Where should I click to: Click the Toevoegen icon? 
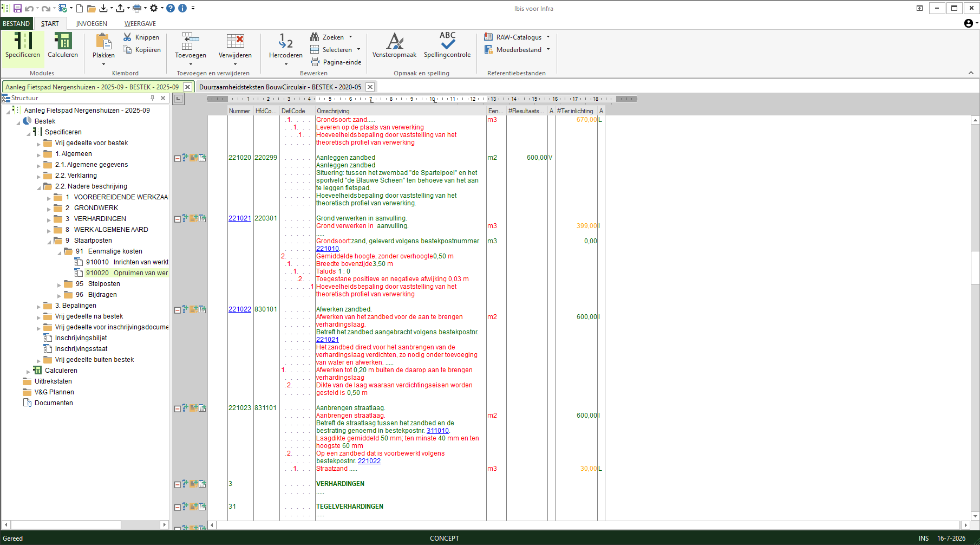[x=191, y=42]
